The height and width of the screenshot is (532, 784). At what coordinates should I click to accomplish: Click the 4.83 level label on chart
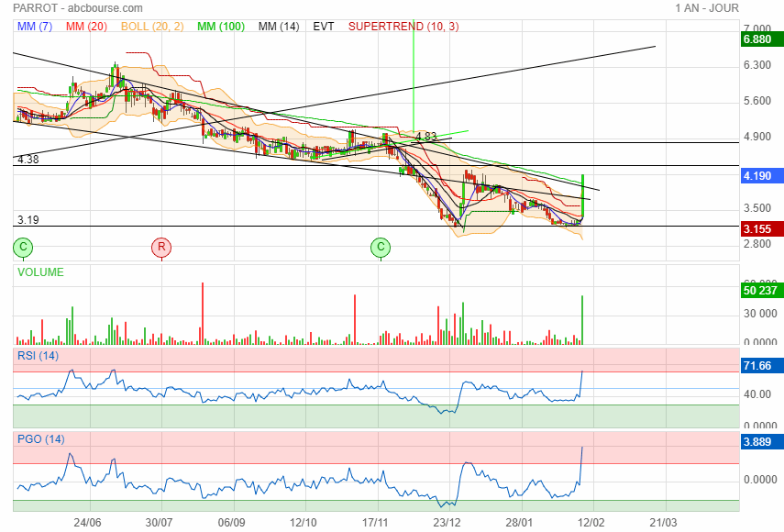pos(425,136)
